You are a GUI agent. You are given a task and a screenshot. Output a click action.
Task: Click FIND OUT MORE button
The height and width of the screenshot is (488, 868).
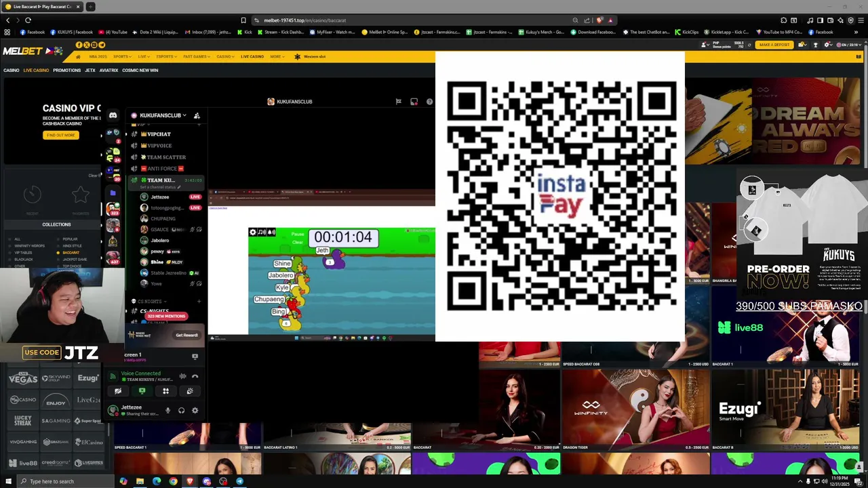61,135
